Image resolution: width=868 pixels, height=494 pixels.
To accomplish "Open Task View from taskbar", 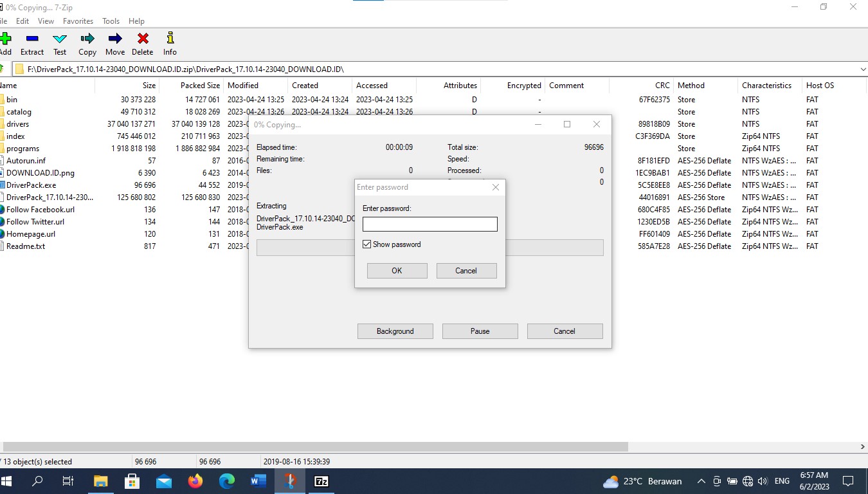I will (68, 481).
